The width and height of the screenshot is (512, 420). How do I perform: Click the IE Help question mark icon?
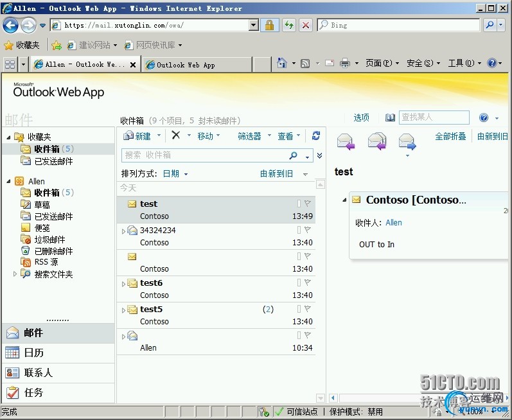pos(491,63)
